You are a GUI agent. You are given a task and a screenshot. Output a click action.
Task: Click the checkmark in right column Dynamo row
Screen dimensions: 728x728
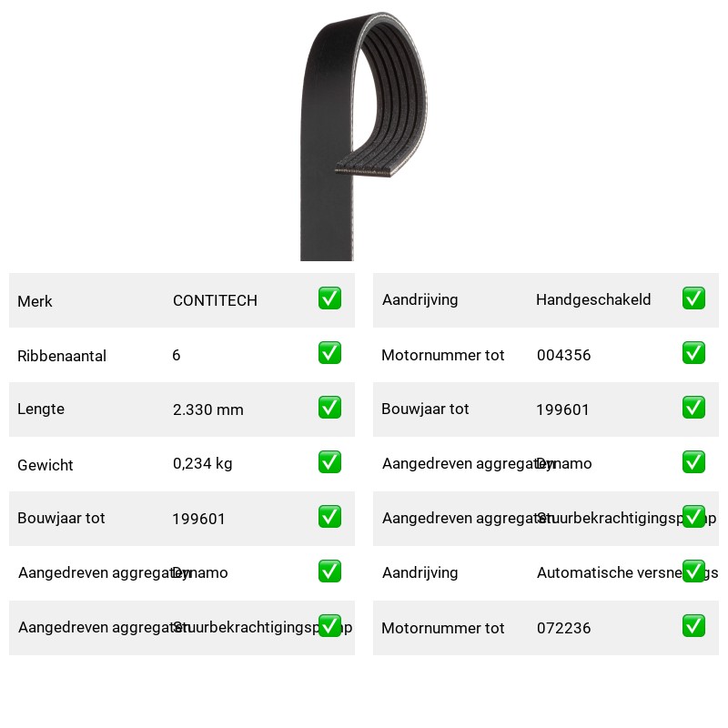693,462
